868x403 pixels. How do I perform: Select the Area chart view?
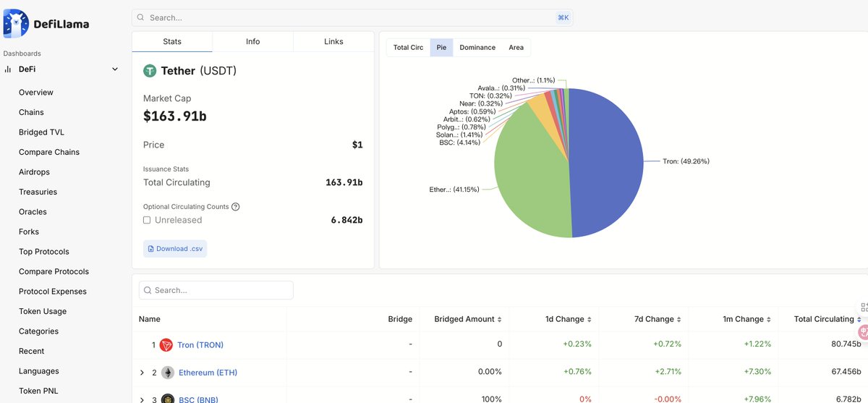pyautogui.click(x=516, y=48)
